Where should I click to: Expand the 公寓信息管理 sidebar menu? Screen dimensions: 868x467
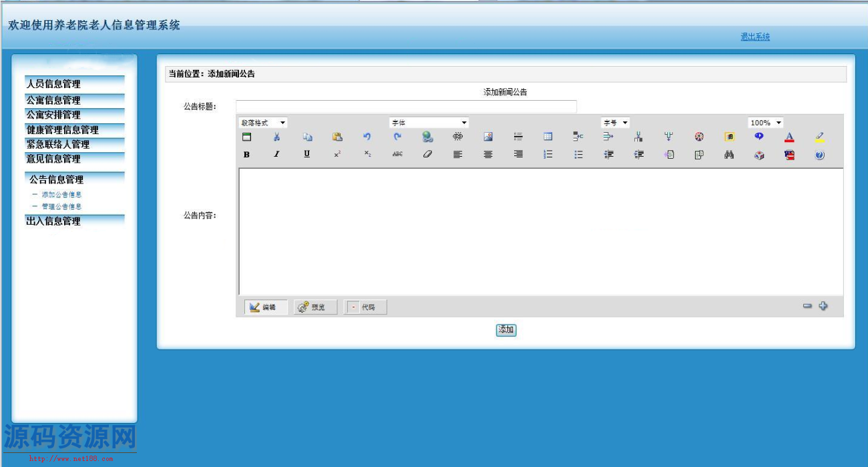53,100
